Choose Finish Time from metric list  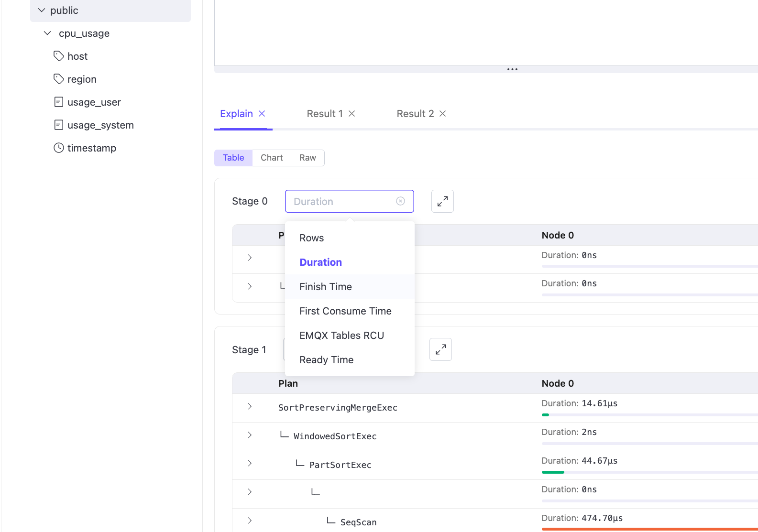click(325, 287)
